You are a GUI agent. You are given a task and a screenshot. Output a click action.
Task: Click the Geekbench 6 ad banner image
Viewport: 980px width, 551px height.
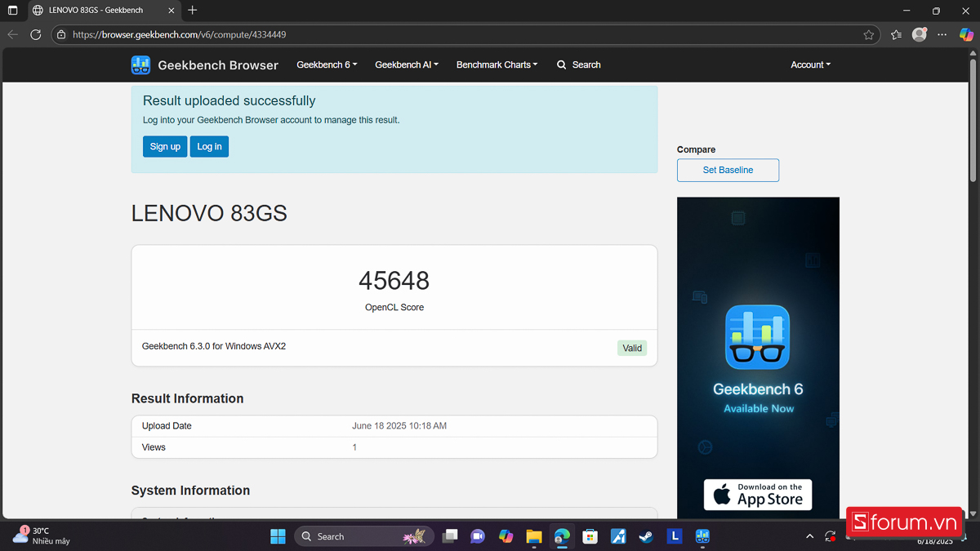tap(758, 358)
